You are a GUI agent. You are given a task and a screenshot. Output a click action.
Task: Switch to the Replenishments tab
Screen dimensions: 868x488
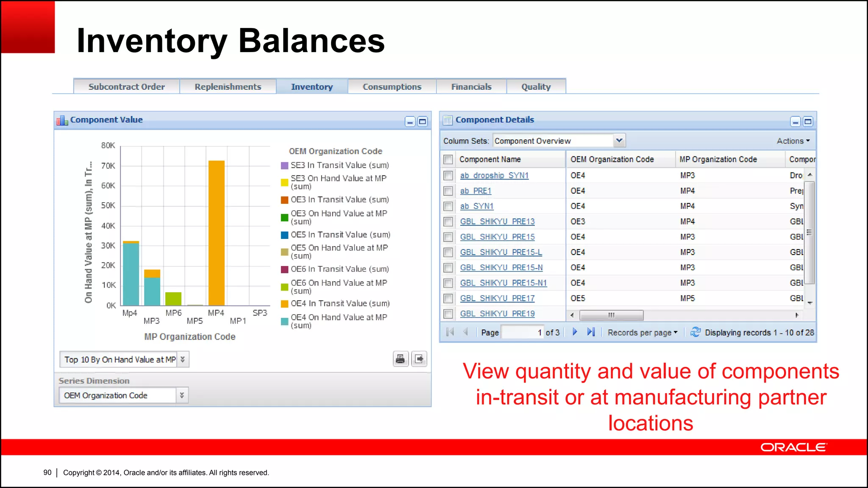(228, 86)
